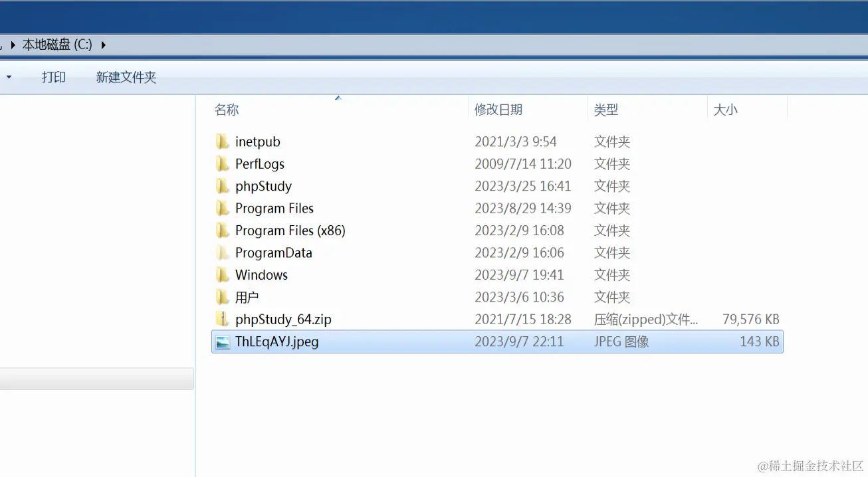Viewport: 868px width, 477px height.
Task: Select the PerfLogs folder icon
Action: coord(223,164)
